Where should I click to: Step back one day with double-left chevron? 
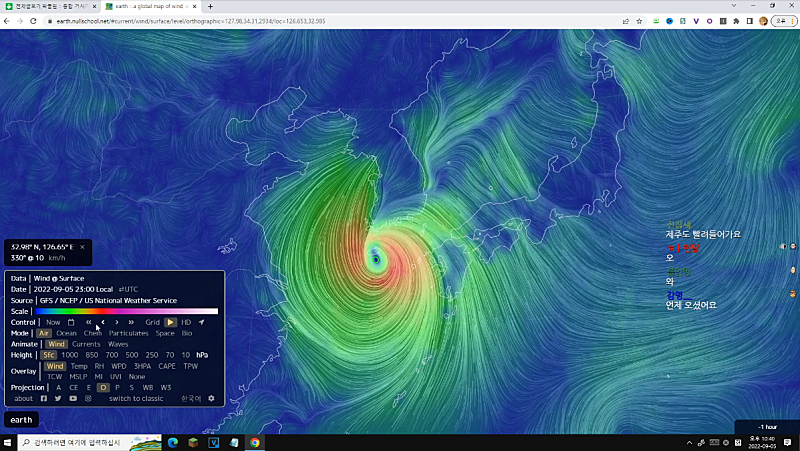[88, 322]
